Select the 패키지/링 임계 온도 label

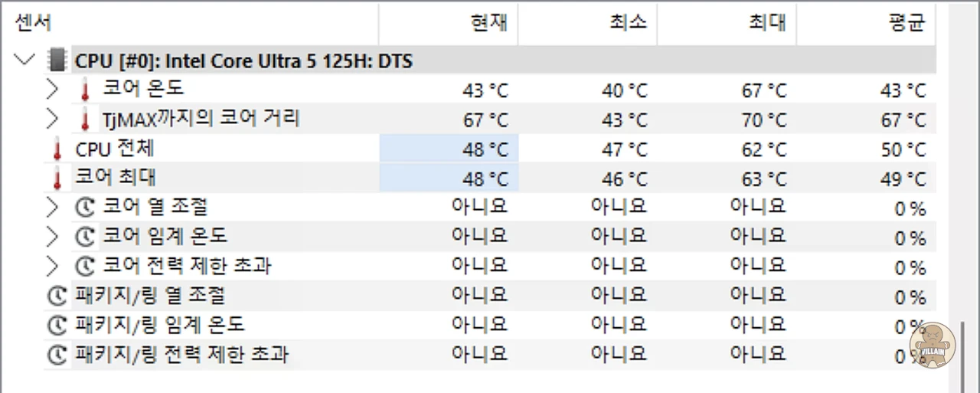pos(160,325)
